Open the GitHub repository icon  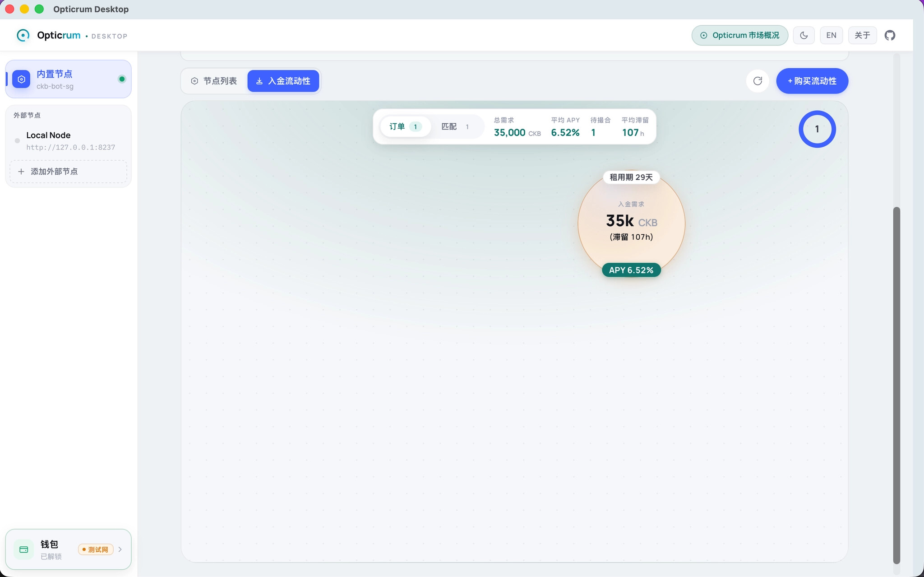(x=890, y=35)
